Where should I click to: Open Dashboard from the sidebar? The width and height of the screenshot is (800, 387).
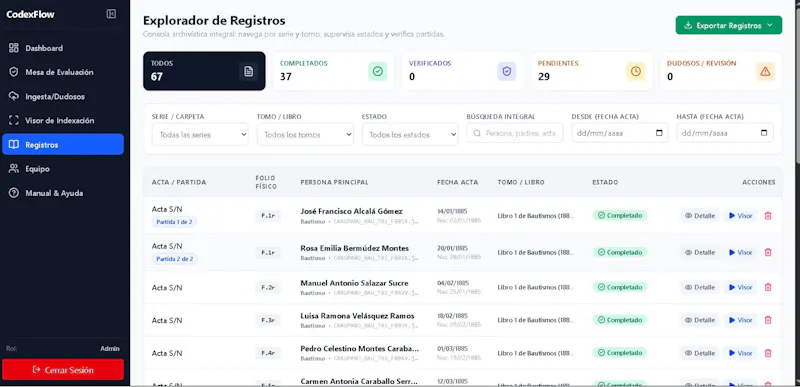pos(63,48)
